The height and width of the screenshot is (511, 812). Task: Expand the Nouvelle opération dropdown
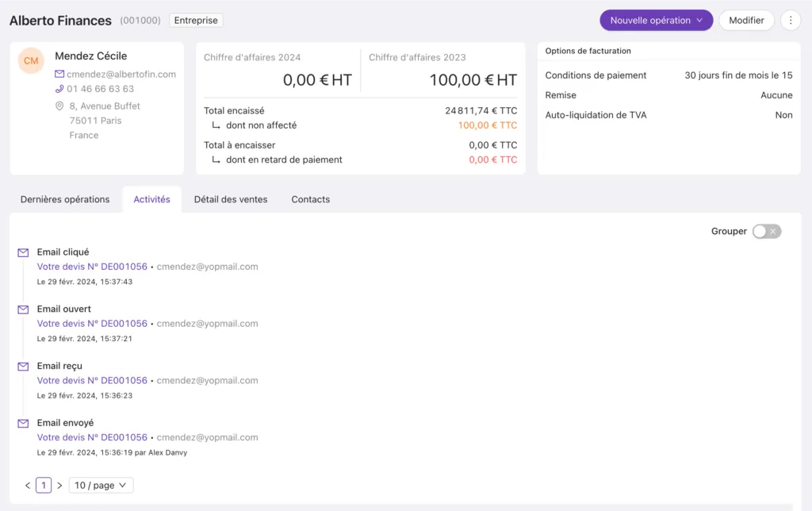point(656,20)
